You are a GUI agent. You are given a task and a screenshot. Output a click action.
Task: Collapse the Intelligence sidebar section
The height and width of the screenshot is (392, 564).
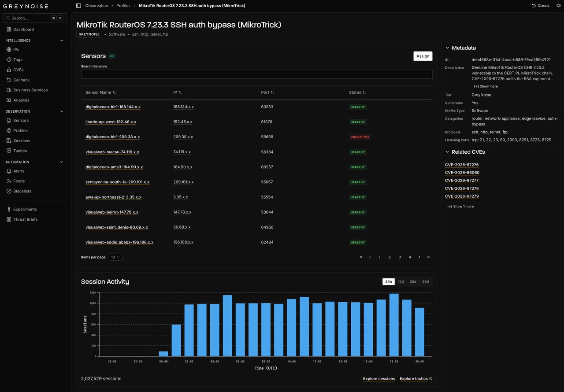coord(61,41)
